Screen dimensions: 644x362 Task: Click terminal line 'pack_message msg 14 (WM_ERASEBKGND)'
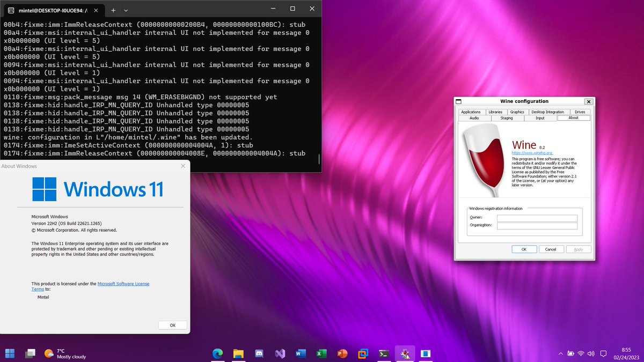point(141,97)
